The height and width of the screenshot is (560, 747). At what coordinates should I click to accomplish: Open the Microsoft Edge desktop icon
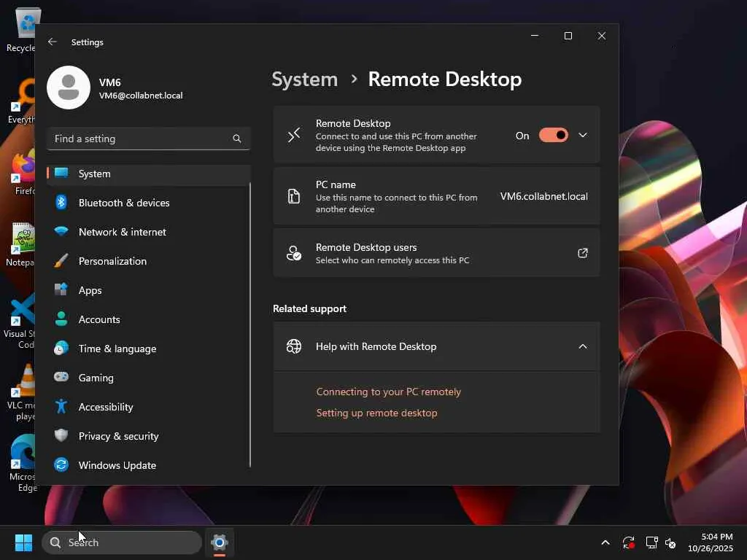coord(23,463)
